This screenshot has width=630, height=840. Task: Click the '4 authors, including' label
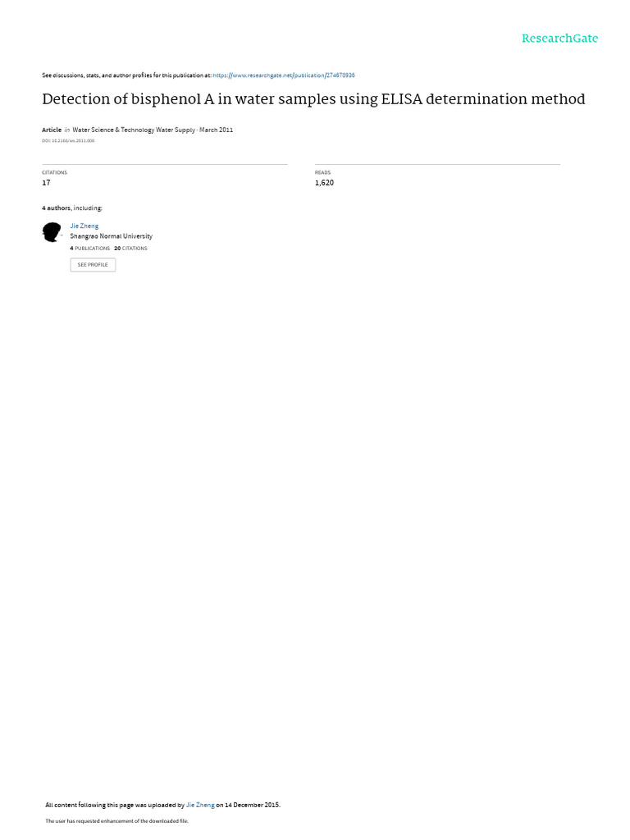[x=72, y=208]
